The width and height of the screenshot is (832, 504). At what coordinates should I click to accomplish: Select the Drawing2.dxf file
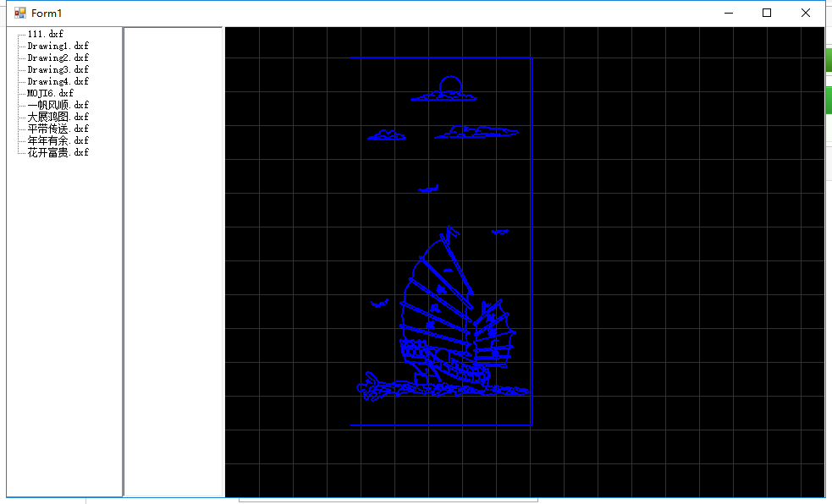58,58
